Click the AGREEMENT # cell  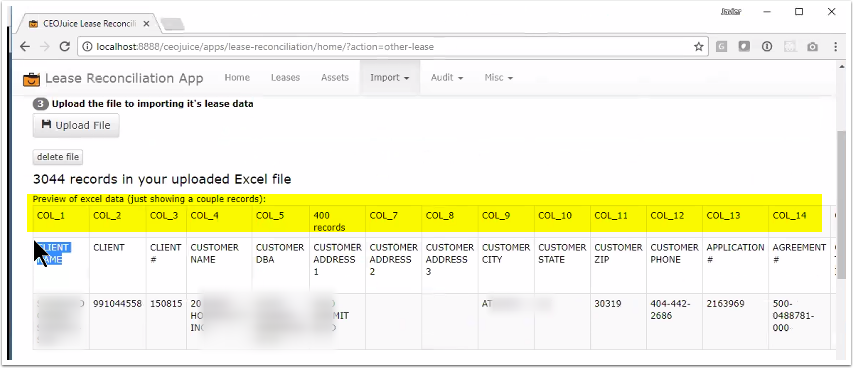[799, 265]
